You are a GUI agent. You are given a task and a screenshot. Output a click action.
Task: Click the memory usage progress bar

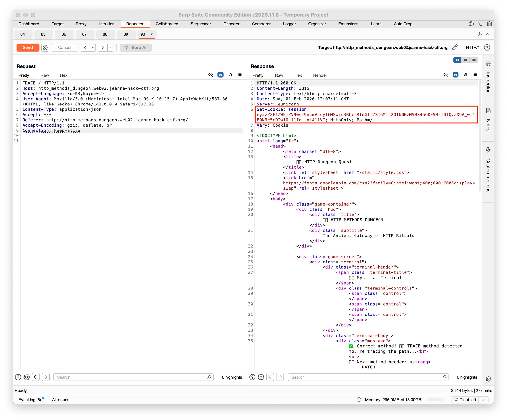click(x=435, y=400)
